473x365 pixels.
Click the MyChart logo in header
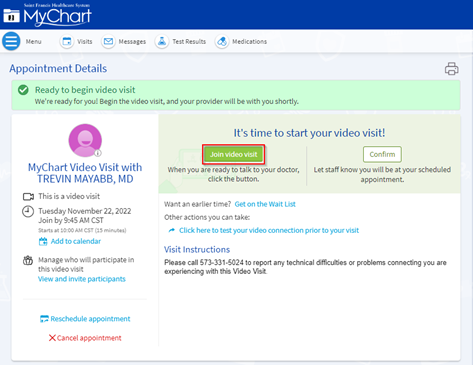point(48,15)
